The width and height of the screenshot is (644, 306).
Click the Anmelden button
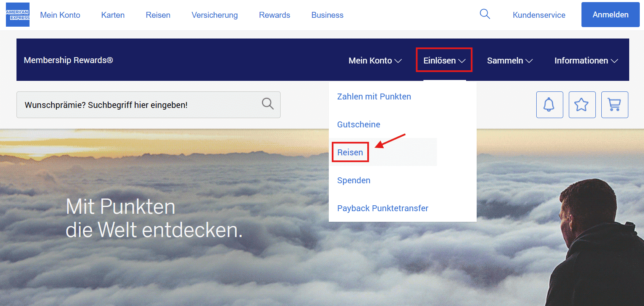tap(610, 14)
